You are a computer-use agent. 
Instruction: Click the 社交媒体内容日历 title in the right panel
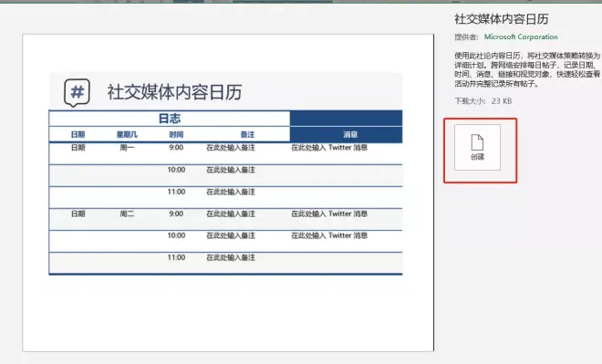[x=502, y=19]
